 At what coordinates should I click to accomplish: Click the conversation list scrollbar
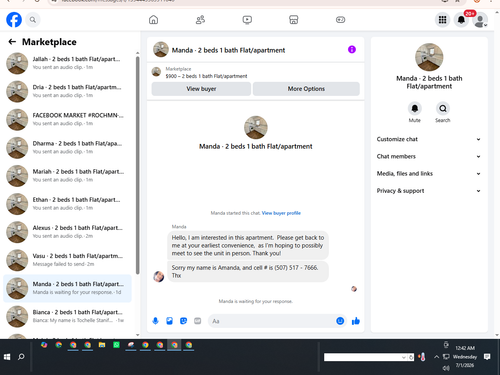pyautogui.click(x=137, y=165)
